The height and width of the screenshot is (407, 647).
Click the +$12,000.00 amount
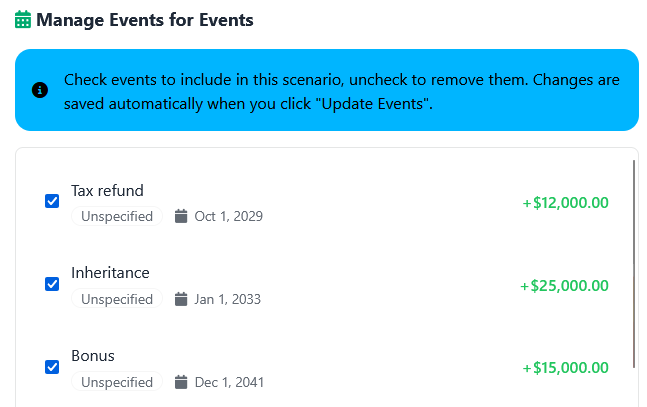(565, 203)
